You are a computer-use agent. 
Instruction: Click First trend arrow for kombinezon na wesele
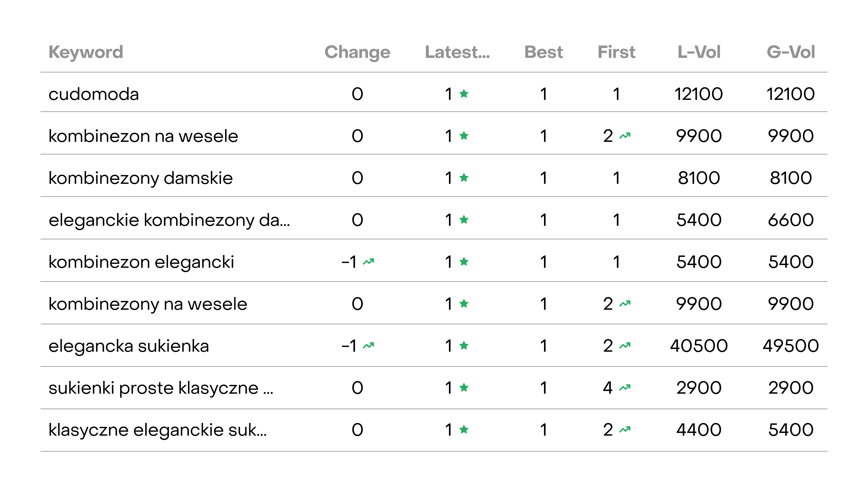[625, 136]
